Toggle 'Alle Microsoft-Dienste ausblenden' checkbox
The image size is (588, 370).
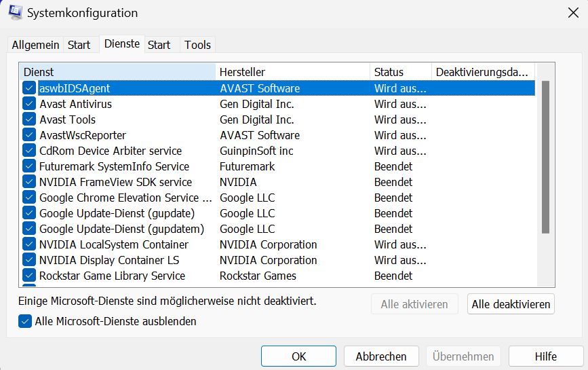24,321
